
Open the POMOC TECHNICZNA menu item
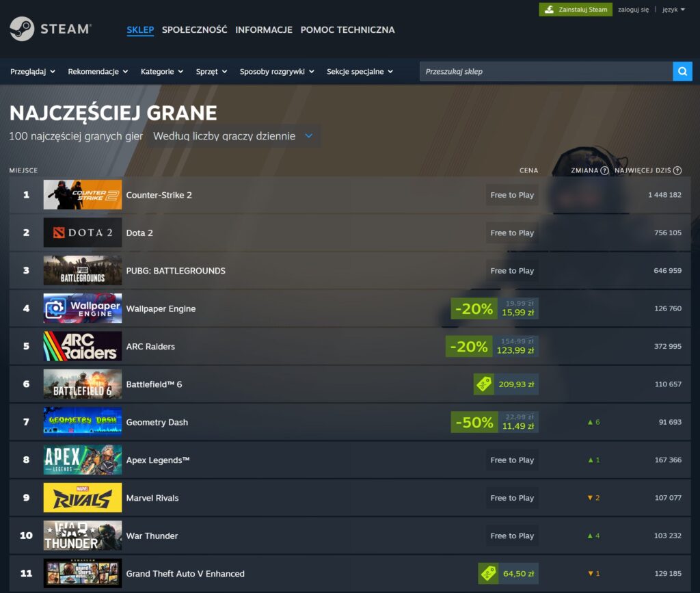(x=347, y=30)
